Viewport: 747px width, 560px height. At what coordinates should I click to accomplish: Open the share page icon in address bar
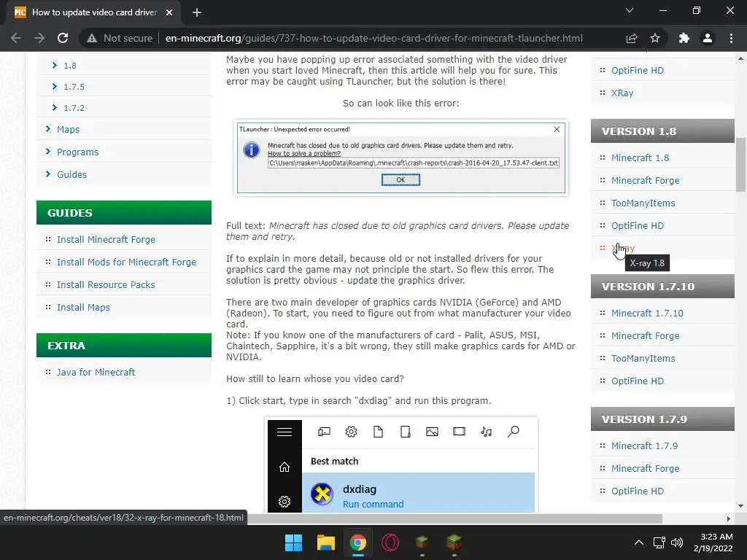[632, 38]
